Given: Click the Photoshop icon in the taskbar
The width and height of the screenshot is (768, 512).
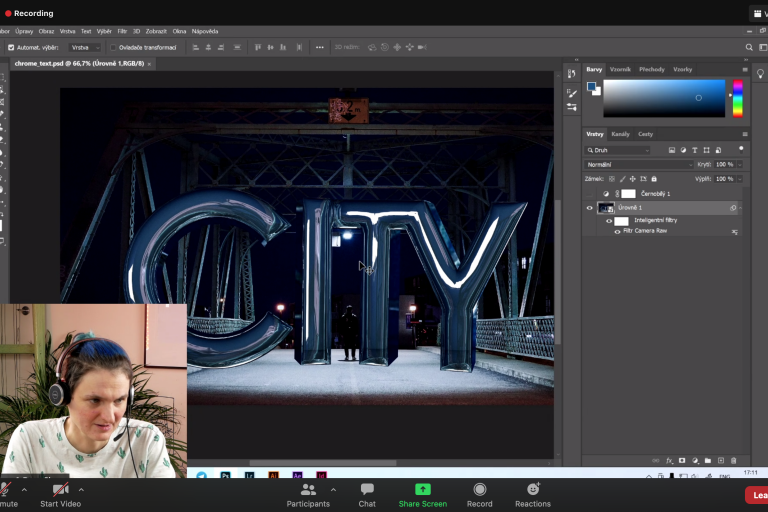Looking at the screenshot, I should coord(227,476).
